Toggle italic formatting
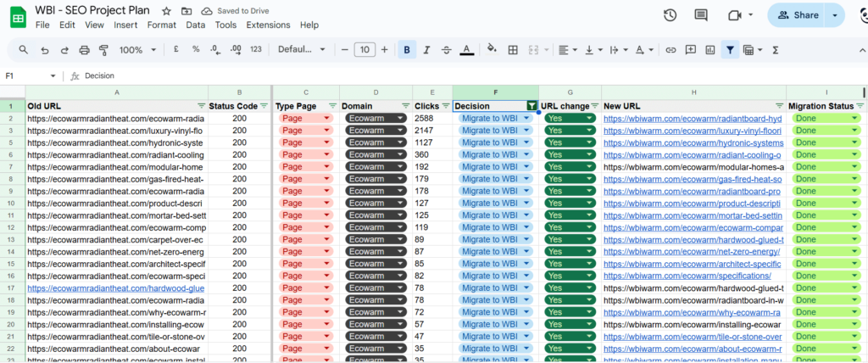868x363 pixels. (427, 50)
